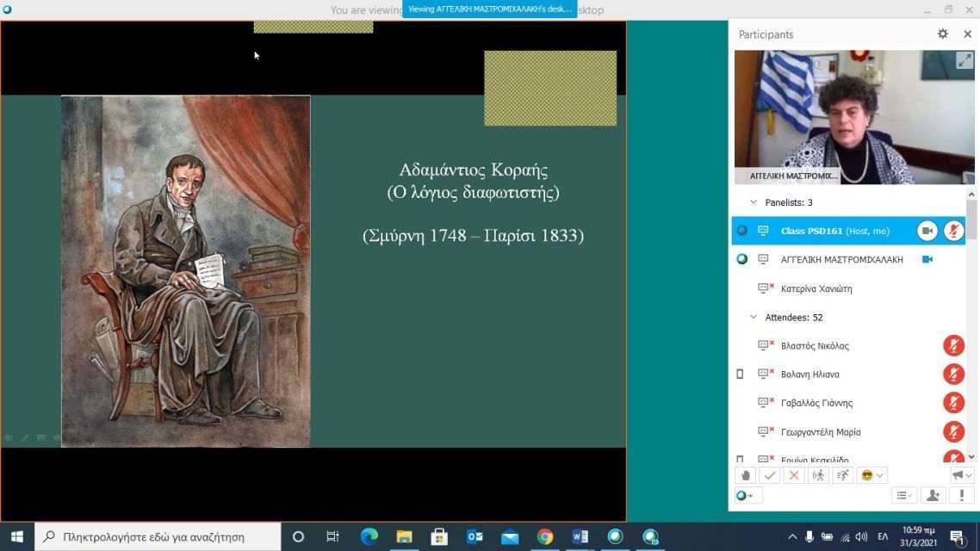Screen dimensions: 980x551
Task: Click the make presenter ball button
Action: [747, 495]
